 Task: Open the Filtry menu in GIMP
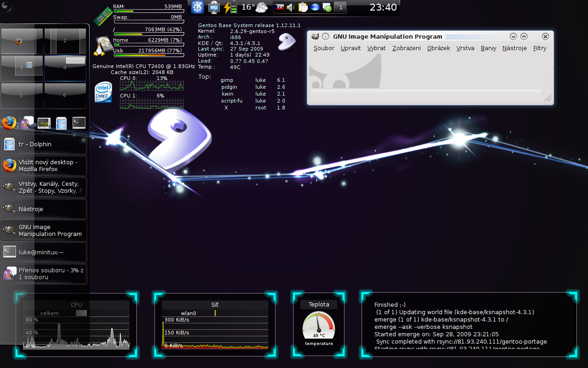(x=540, y=48)
